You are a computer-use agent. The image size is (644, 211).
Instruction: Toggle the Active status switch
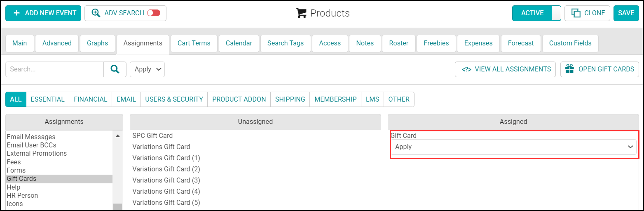[x=556, y=13]
